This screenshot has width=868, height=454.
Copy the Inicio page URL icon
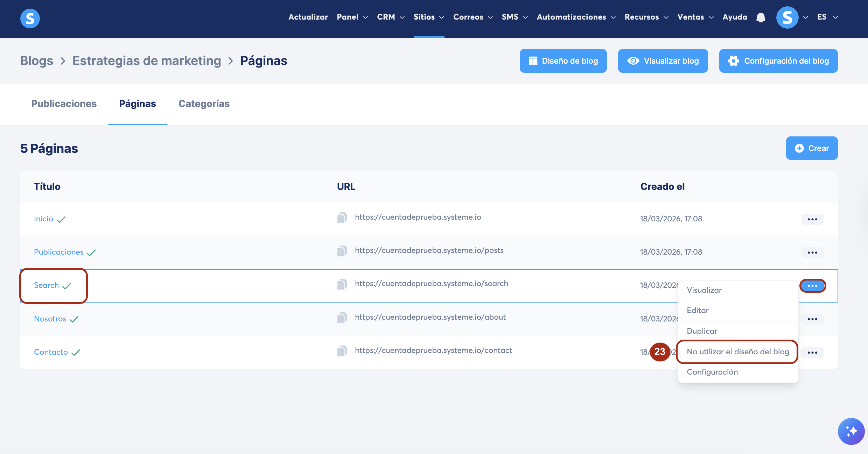pyautogui.click(x=342, y=218)
